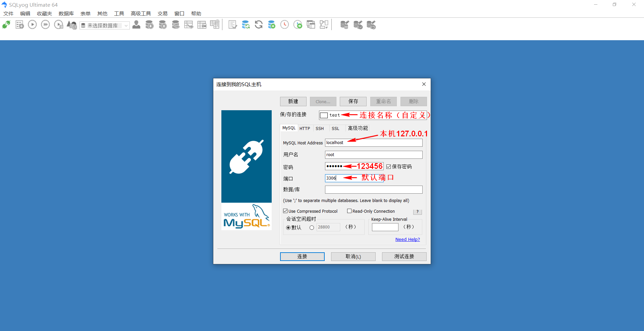Image resolution: width=644 pixels, height=331 pixels.
Task: Click the green new connection plug icon
Action: 6,25
